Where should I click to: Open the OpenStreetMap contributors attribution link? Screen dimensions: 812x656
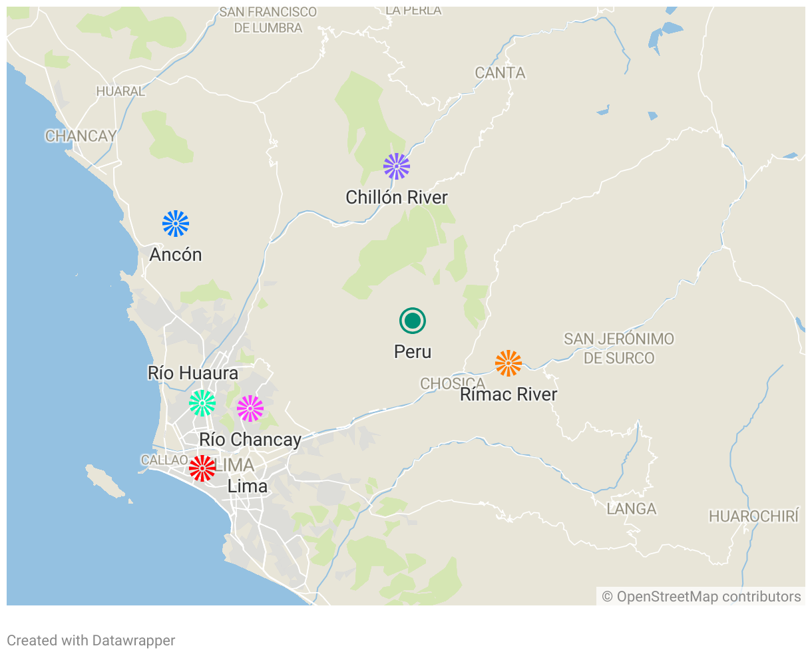coord(702,597)
